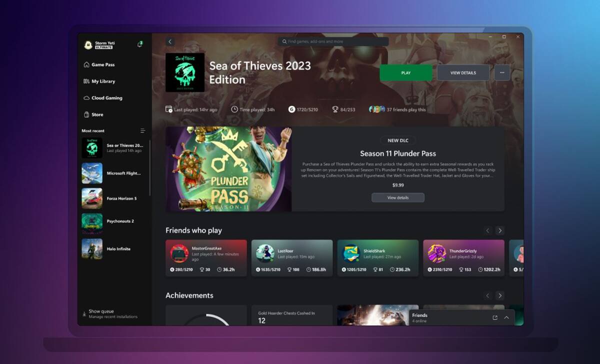Image resolution: width=600 pixels, height=364 pixels.
Task: Click 'Time played: 34h' text
Action: (257, 109)
